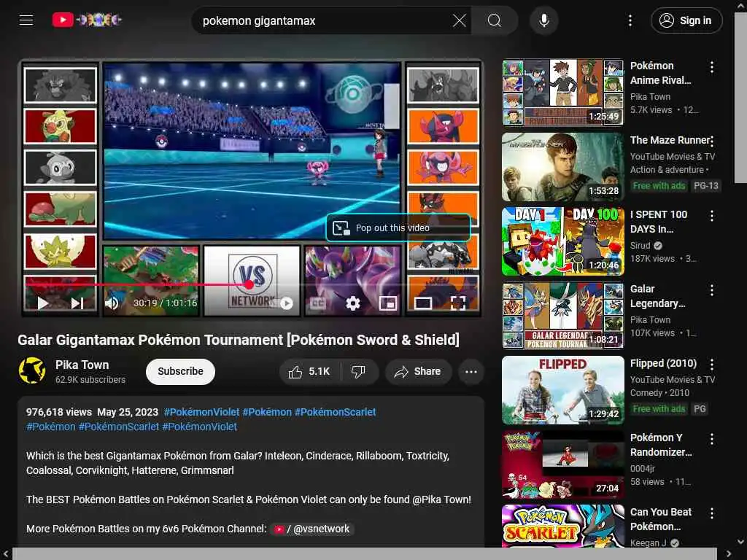The image size is (747, 560).
Task: Open the hamburger guide menu
Action: [x=26, y=20]
